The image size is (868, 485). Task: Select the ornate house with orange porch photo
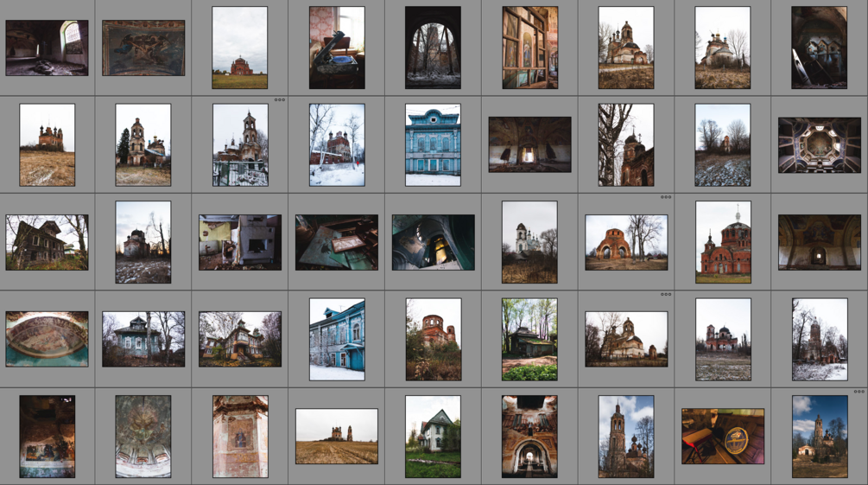pos(240,339)
